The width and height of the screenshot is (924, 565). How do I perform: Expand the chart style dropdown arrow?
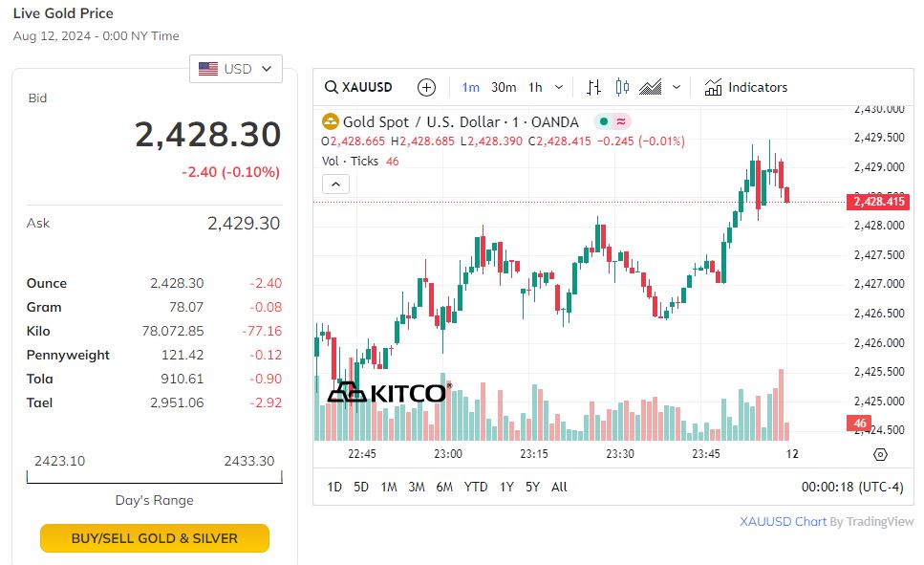point(677,87)
